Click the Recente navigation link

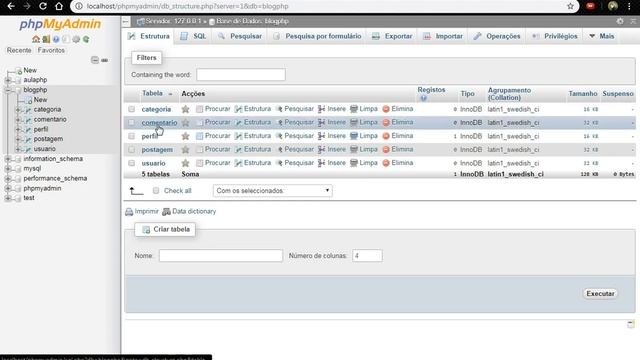(19, 50)
